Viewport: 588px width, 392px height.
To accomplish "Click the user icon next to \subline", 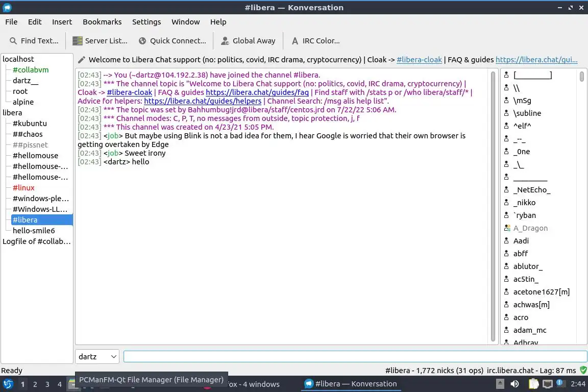I will pyautogui.click(x=506, y=113).
